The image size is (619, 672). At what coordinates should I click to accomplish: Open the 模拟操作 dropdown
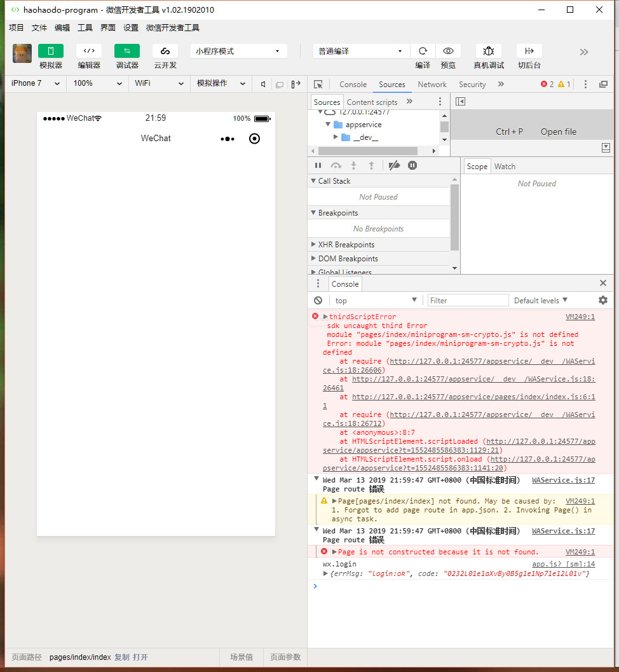point(221,83)
